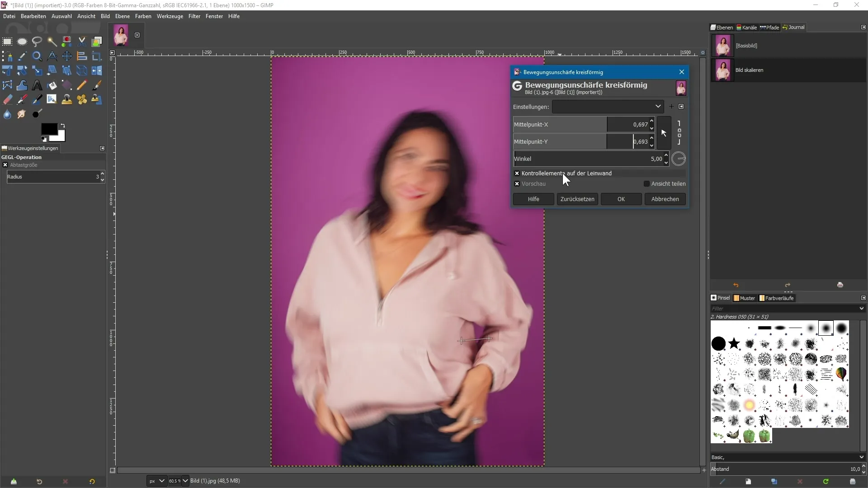This screenshot has height=488, width=868.
Task: Open the Ebene menu
Action: click(x=123, y=16)
